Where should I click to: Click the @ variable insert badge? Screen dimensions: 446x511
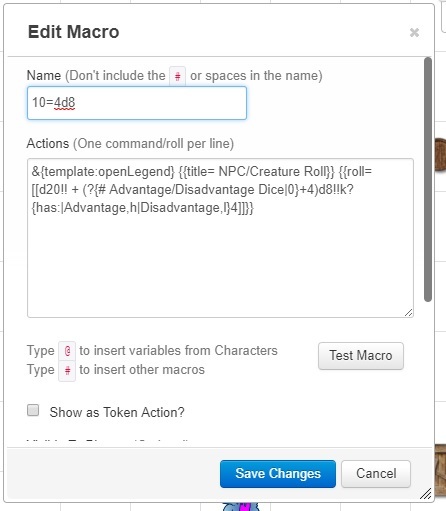[x=67, y=351]
